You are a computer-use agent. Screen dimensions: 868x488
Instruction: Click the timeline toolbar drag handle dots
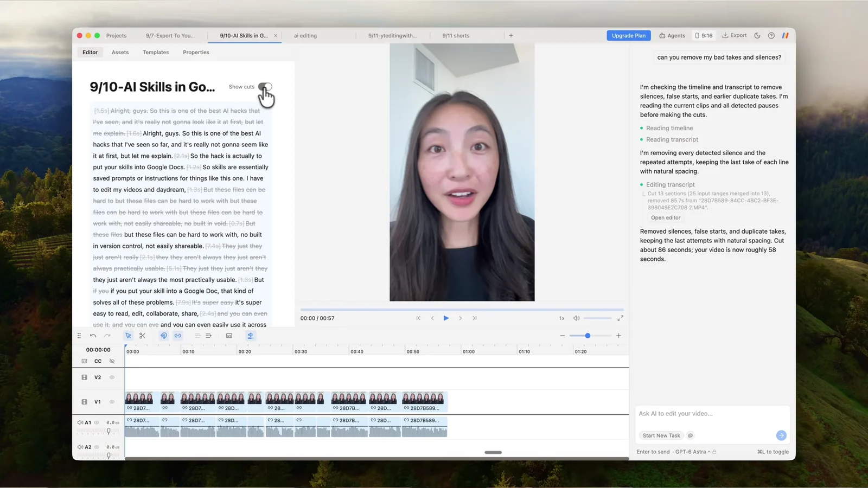79,336
